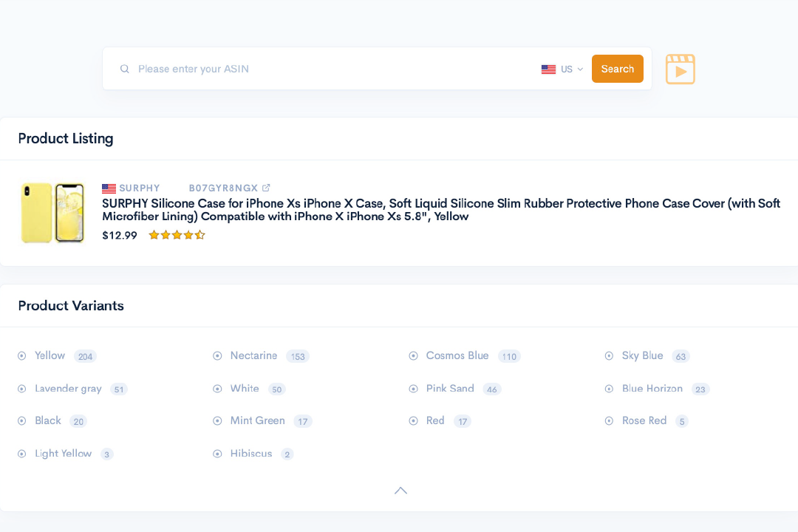Click the SURPHY brand name

coord(140,188)
